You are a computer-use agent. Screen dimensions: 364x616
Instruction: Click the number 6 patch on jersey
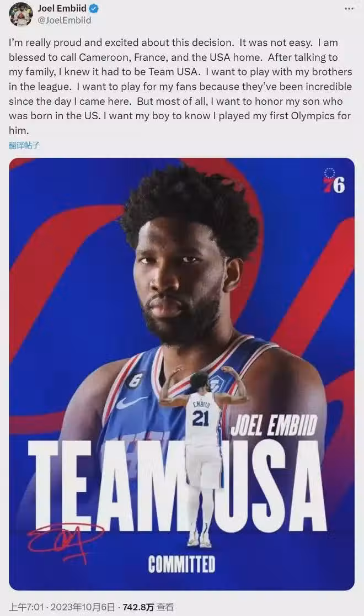coord(134,380)
